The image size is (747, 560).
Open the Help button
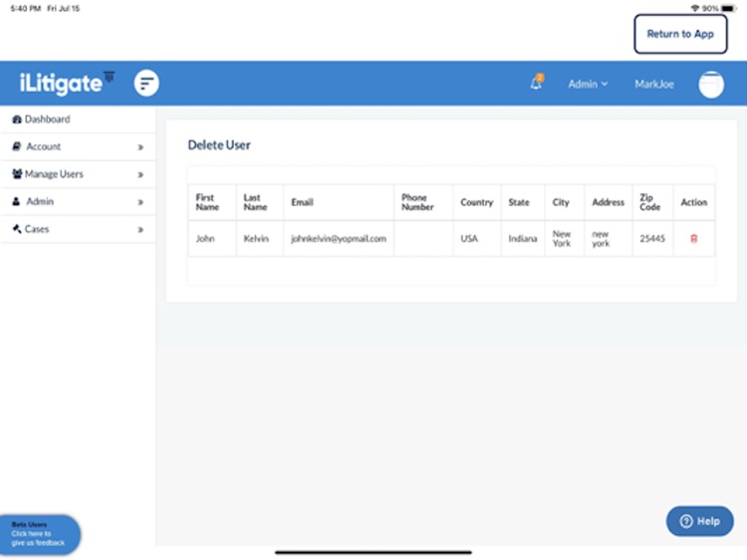pyautogui.click(x=699, y=521)
